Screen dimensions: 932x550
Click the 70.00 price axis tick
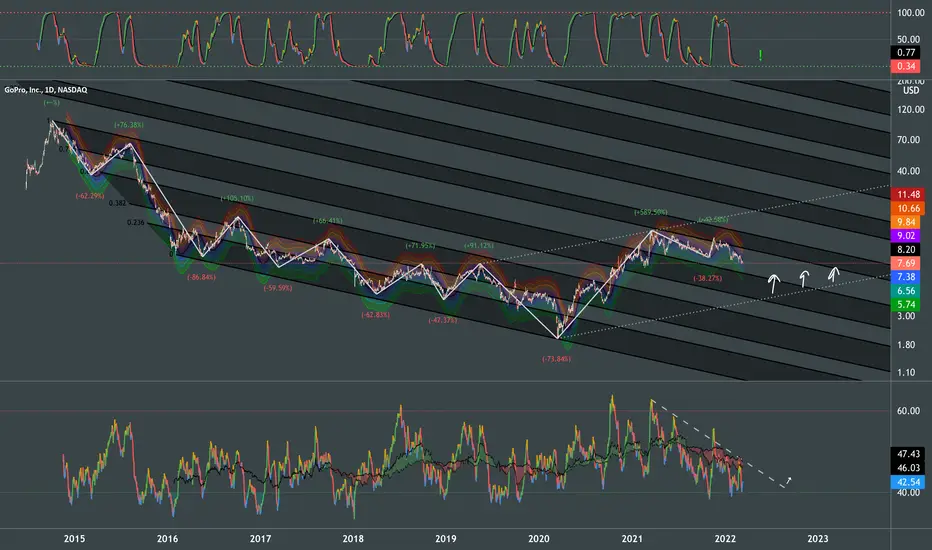[908, 140]
